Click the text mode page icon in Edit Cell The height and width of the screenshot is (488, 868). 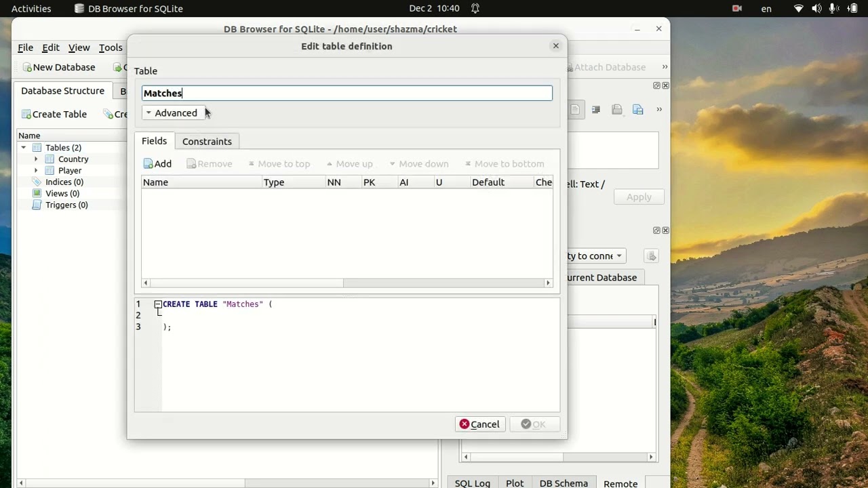click(574, 110)
